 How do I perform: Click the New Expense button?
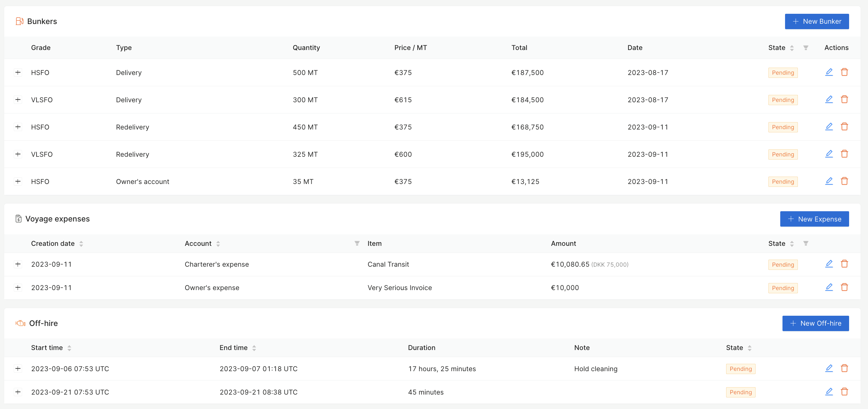pos(814,219)
